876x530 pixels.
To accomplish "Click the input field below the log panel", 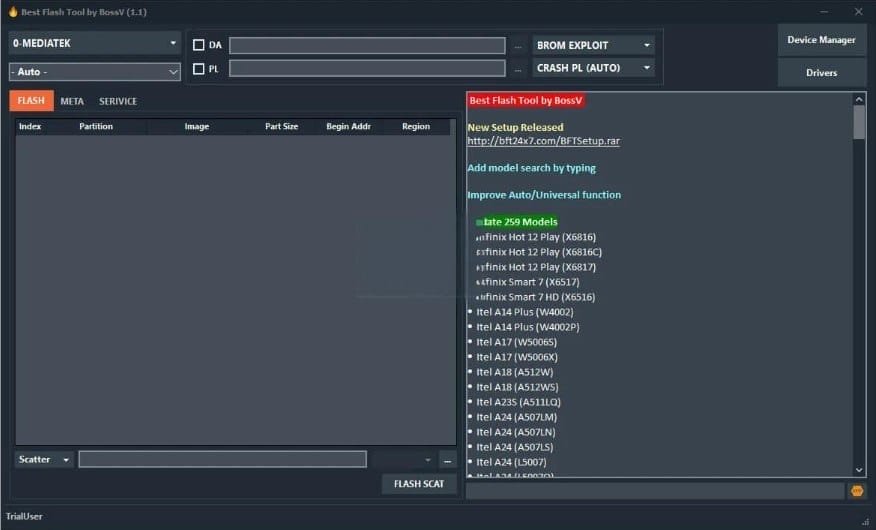I will click(655, 491).
